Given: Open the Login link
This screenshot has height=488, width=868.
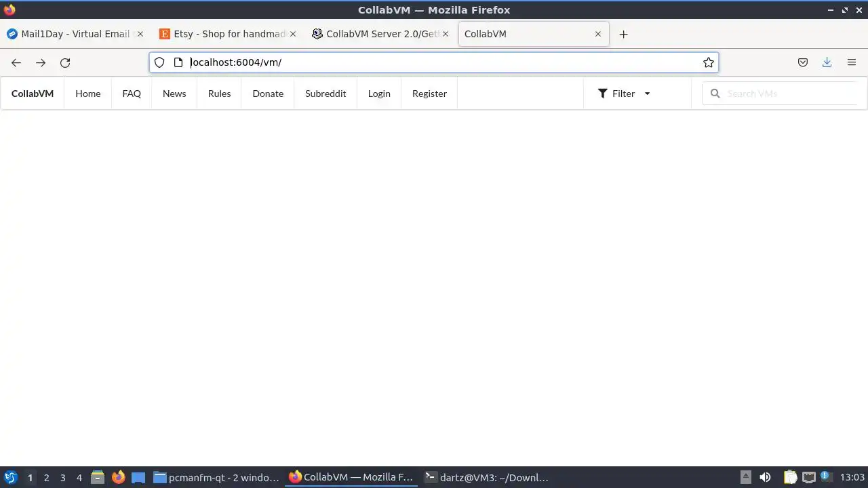Looking at the screenshot, I should click(379, 94).
